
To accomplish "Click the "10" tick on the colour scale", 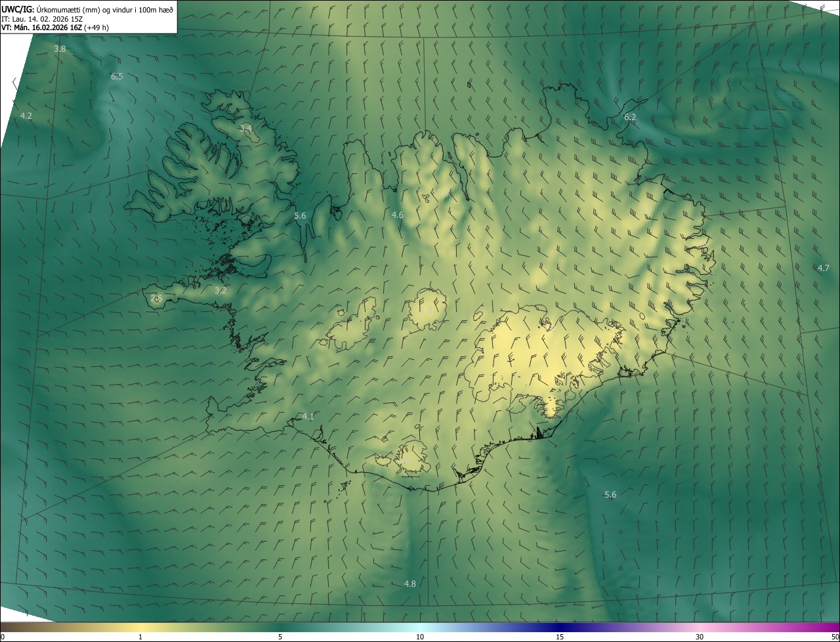I will pos(420,637).
